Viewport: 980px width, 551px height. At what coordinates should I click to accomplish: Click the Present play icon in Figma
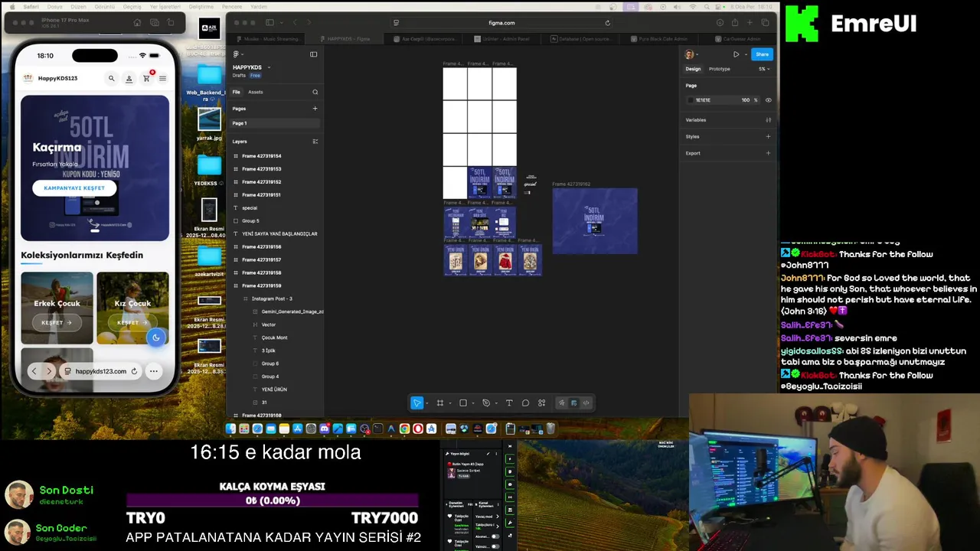coord(736,54)
